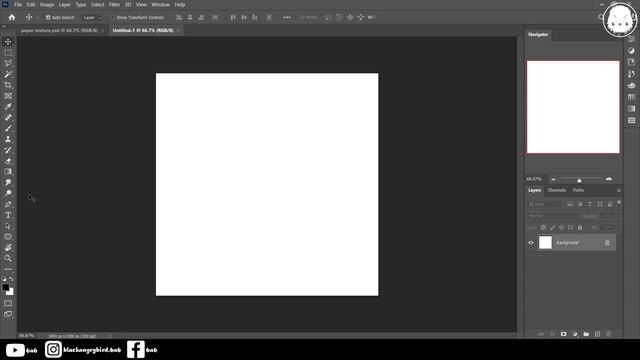Unlock the Background layer lock icon
This screenshot has width=640, height=360.
[607, 243]
